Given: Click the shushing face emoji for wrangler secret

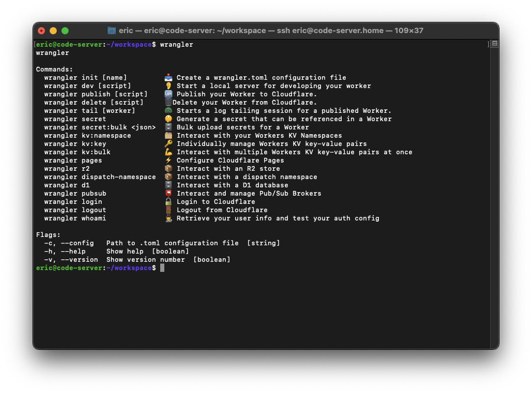Looking at the screenshot, I should pos(168,119).
